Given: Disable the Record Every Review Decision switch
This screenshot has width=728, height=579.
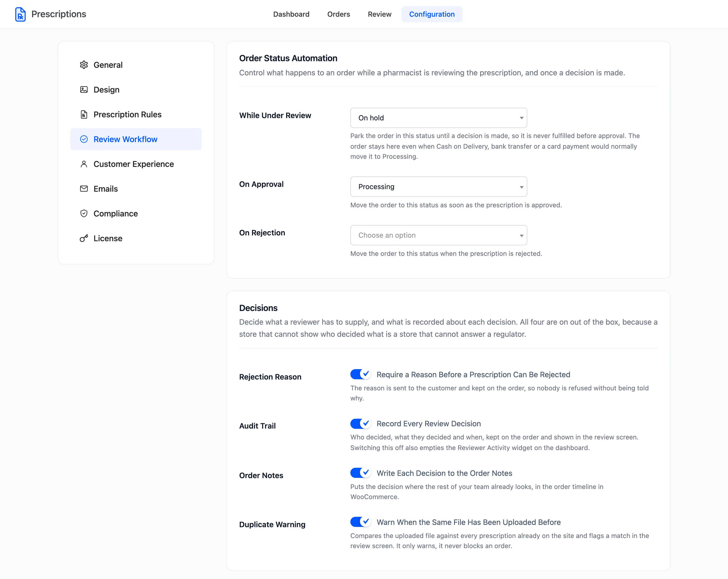Looking at the screenshot, I should (x=361, y=423).
